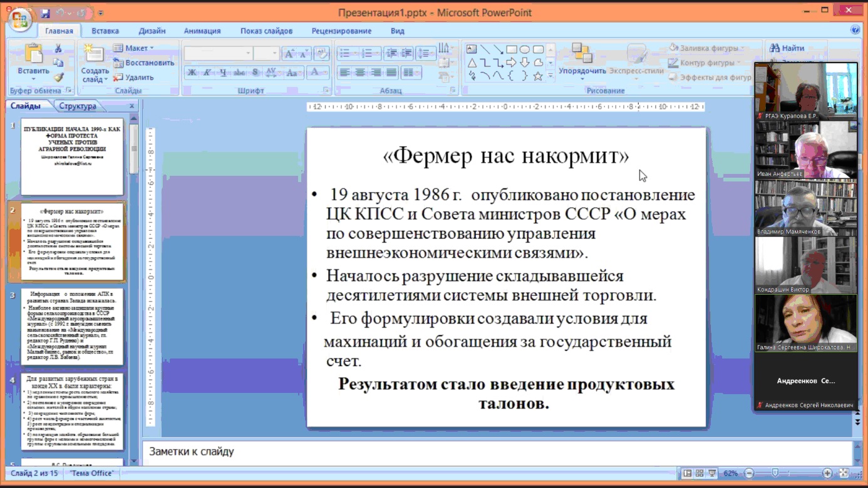Click the Заметки к слайду notes field

click(x=498, y=452)
